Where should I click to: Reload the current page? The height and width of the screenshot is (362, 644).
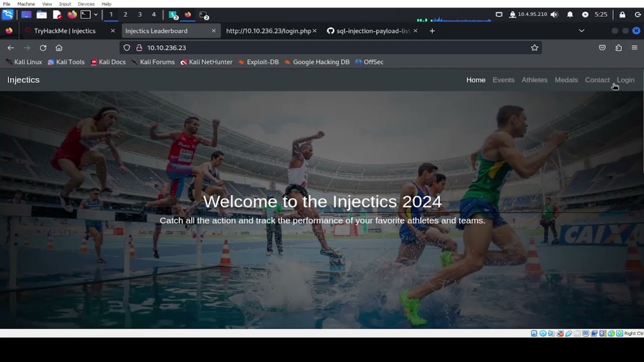click(43, 48)
